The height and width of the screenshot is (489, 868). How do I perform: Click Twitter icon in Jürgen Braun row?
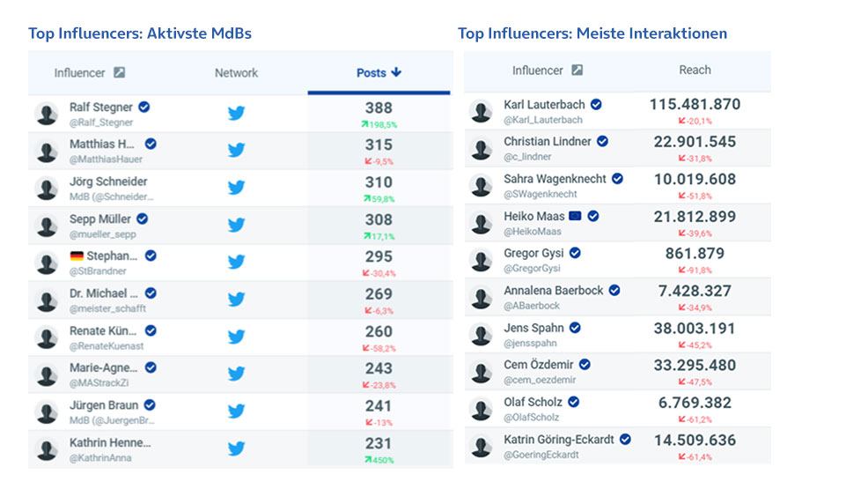(236, 411)
